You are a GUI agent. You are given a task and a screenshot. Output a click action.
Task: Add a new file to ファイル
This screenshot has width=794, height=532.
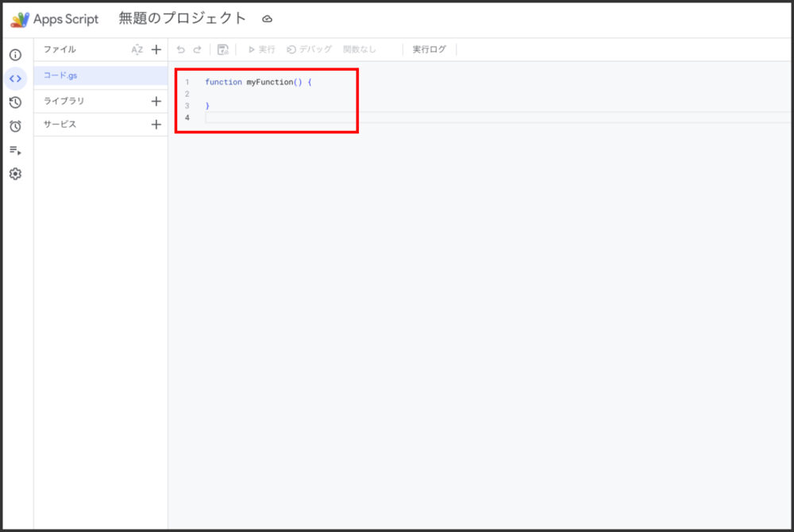click(156, 49)
